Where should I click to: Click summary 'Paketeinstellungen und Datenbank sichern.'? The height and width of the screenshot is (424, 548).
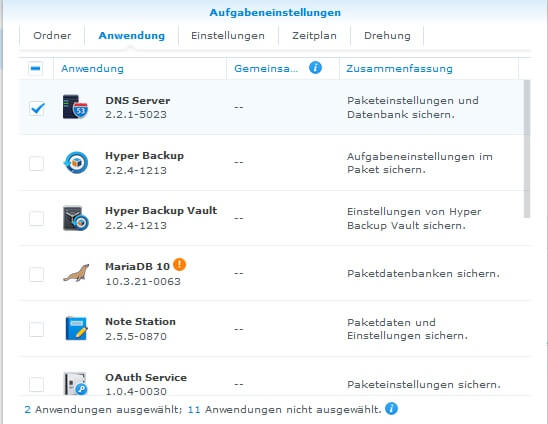(413, 108)
